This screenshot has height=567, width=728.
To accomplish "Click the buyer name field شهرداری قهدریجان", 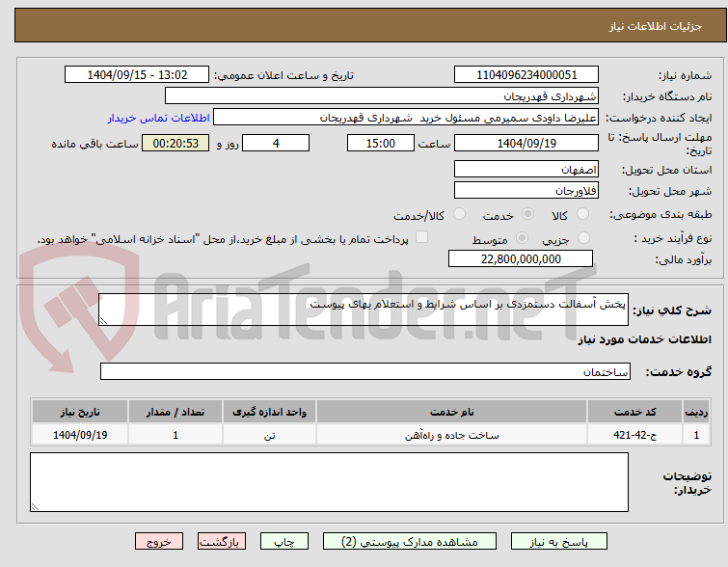I will [382, 96].
